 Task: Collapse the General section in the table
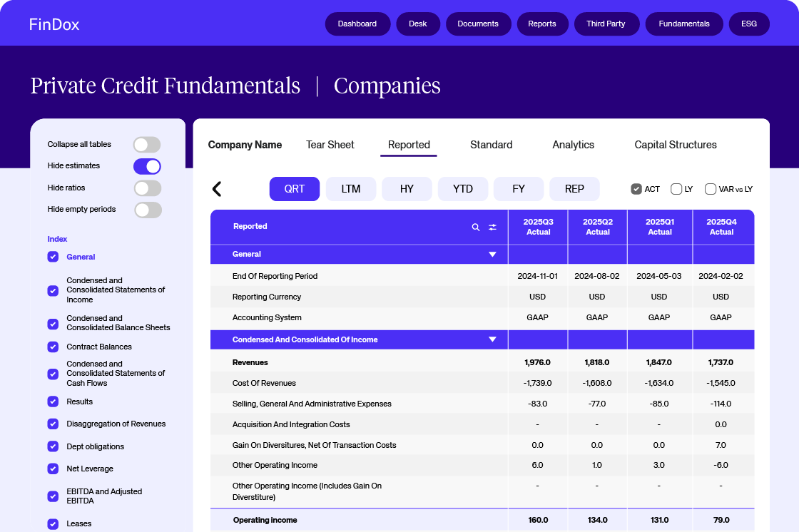492,254
